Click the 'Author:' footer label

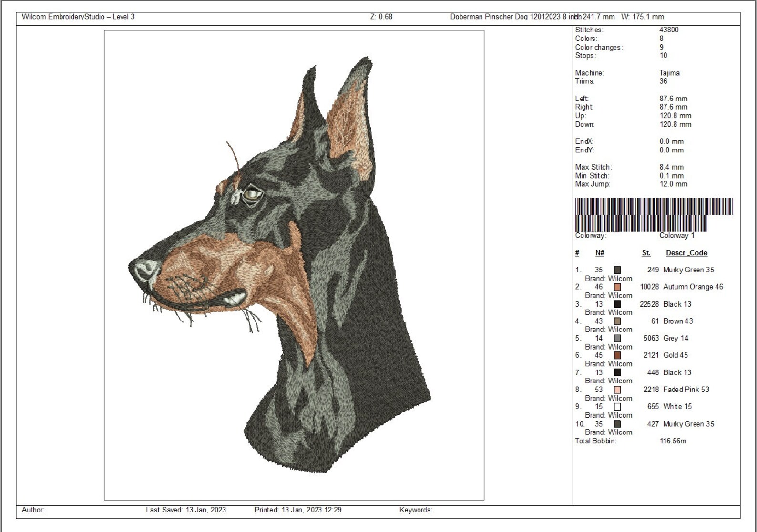(33, 510)
